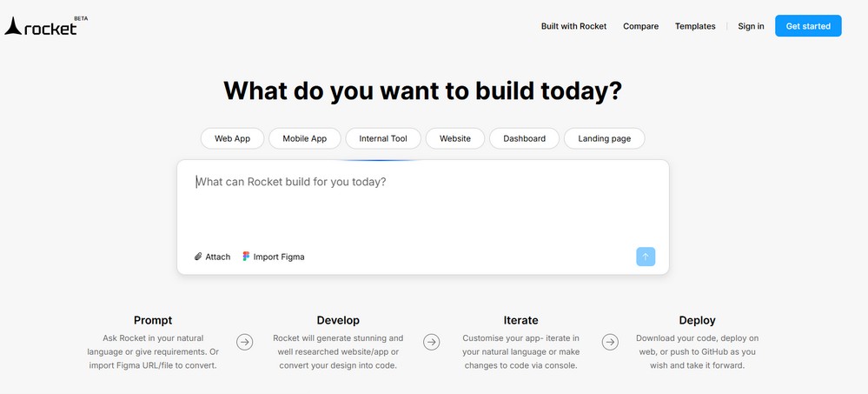Click the paperclip Attach icon
The image size is (868, 394).
pos(198,257)
